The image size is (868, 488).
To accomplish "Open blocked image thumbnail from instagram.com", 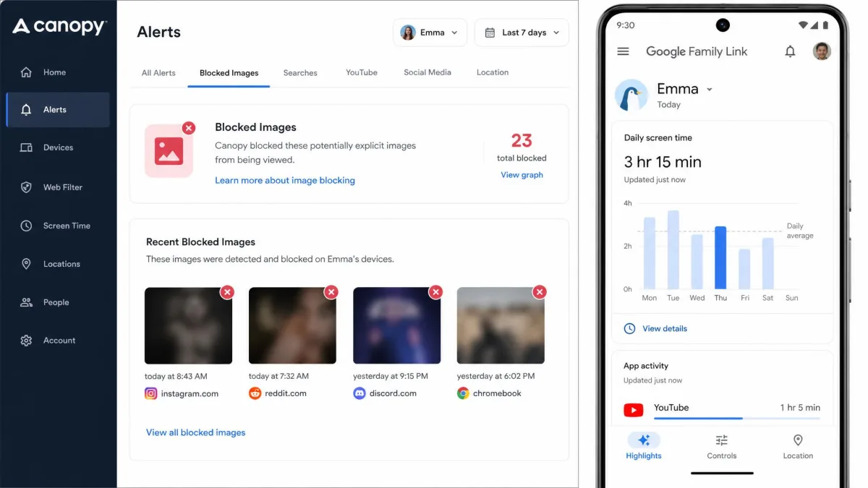I will click(x=188, y=325).
